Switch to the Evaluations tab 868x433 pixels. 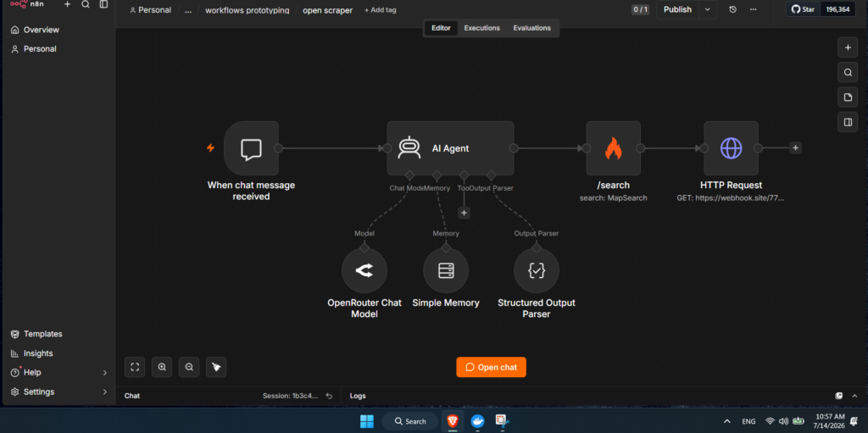pyautogui.click(x=531, y=28)
